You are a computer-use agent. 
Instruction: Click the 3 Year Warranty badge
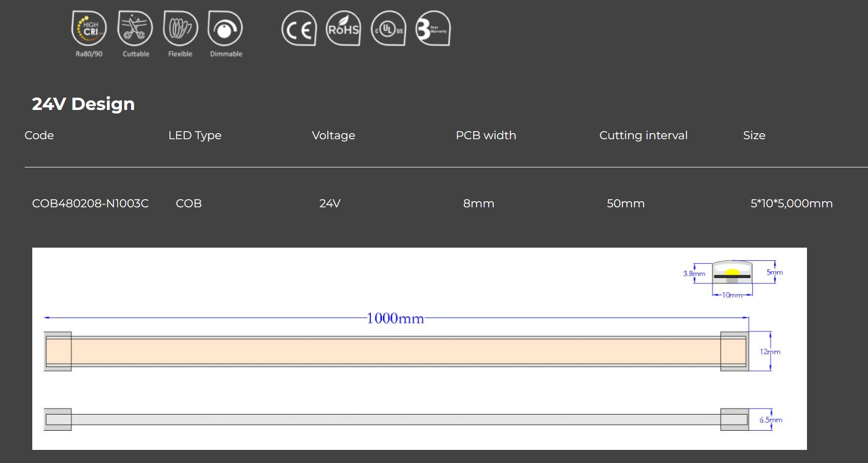tap(433, 28)
